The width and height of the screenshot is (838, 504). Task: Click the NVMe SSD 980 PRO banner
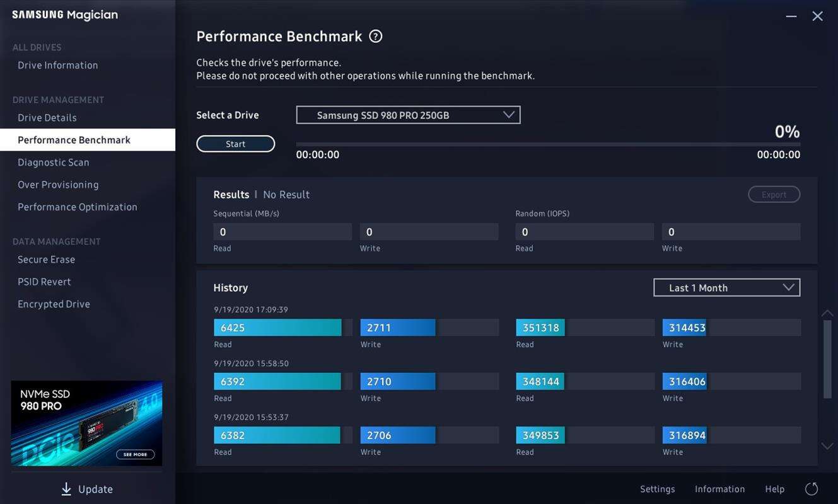86,423
